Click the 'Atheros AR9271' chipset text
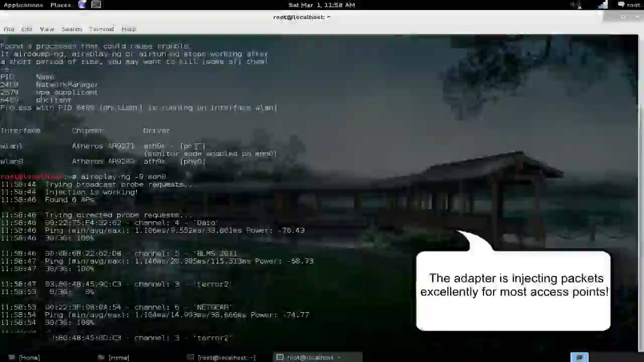 point(103,146)
